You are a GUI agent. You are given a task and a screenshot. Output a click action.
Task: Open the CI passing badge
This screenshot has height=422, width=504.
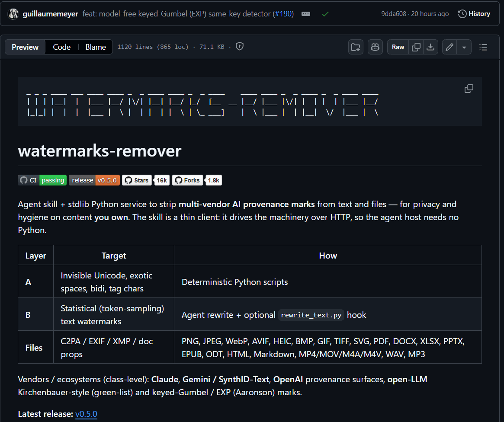point(42,180)
